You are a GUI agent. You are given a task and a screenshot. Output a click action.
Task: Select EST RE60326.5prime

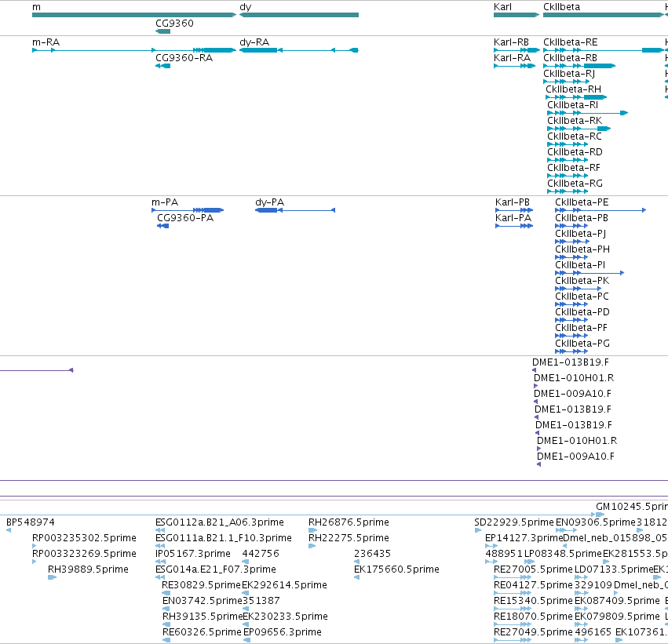(x=202, y=632)
